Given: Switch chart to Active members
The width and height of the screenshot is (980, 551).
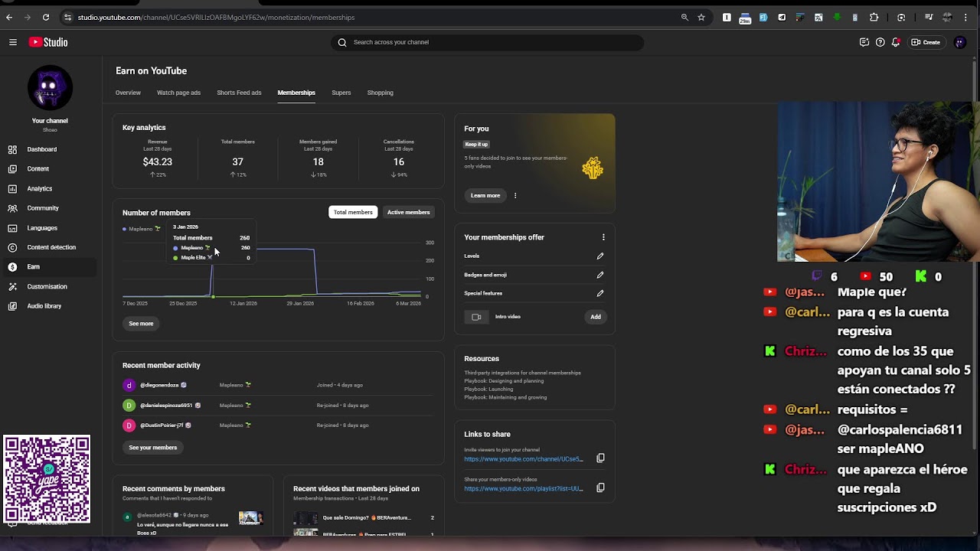Looking at the screenshot, I should (x=408, y=212).
